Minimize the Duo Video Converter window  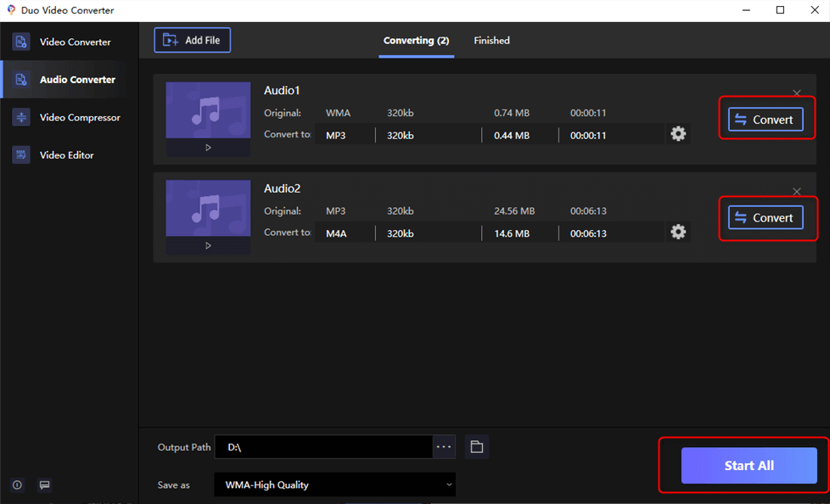click(x=746, y=10)
